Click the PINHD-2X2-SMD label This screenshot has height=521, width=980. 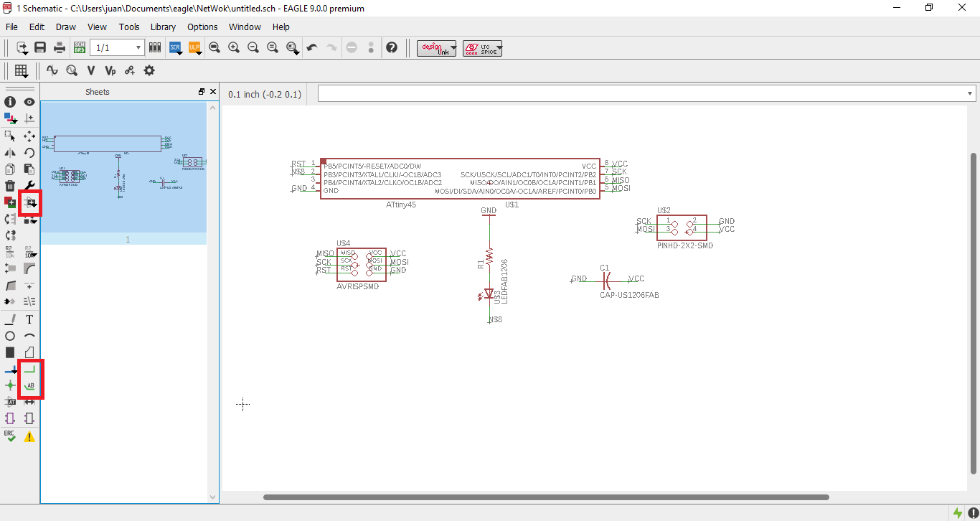[x=685, y=245]
